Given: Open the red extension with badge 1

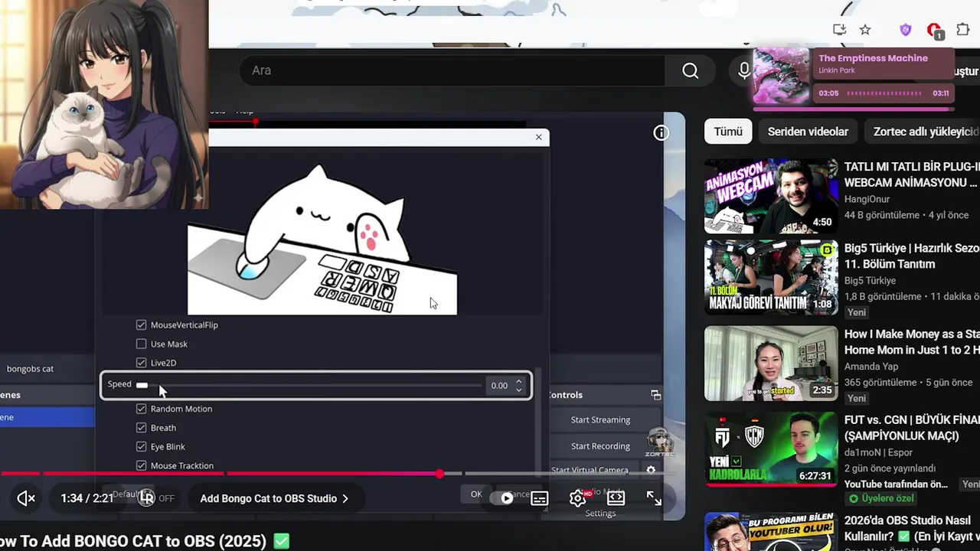Looking at the screenshot, I should pos(935,31).
